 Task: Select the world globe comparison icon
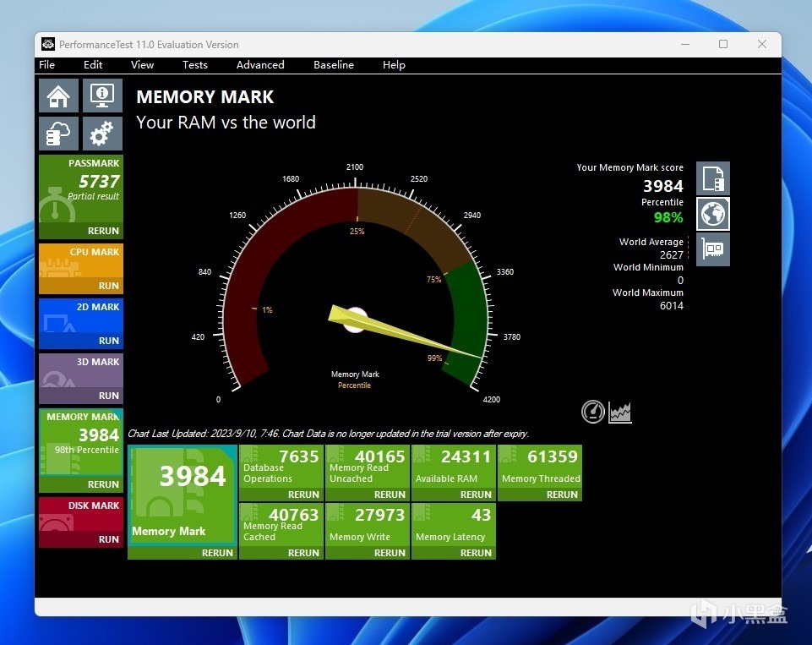pyautogui.click(x=712, y=213)
